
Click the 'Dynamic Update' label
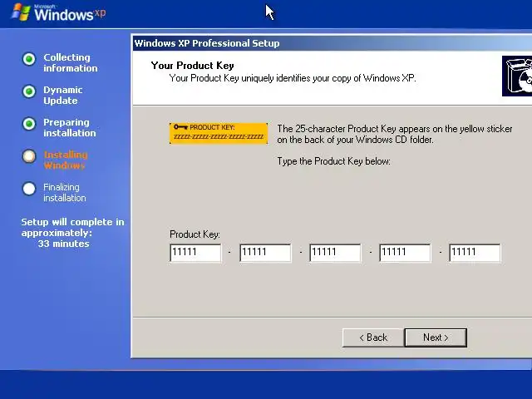[63, 96]
